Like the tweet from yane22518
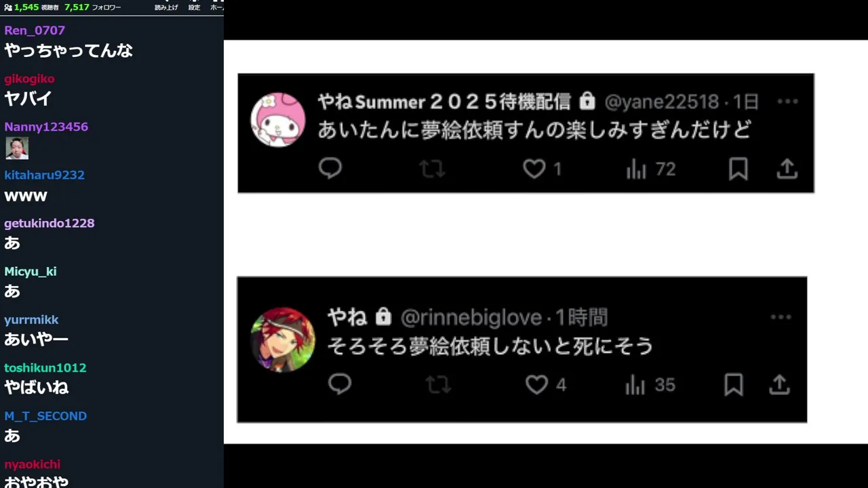868x488 pixels. [534, 169]
